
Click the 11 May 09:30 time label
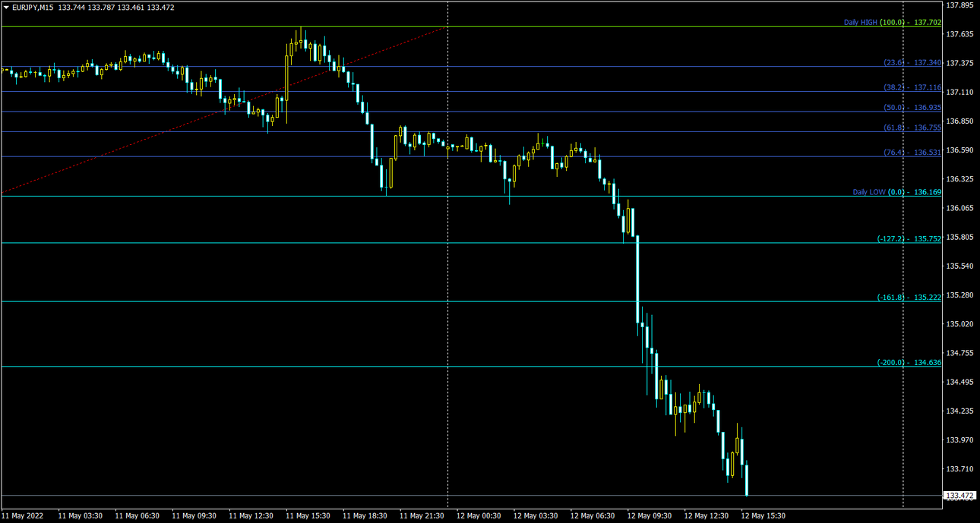pos(194,515)
